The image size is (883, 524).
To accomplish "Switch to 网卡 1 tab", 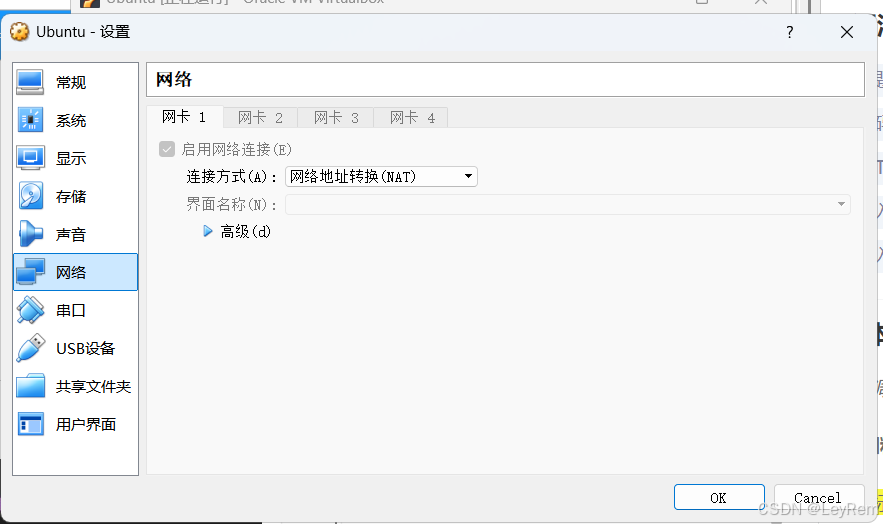I will pos(185,117).
